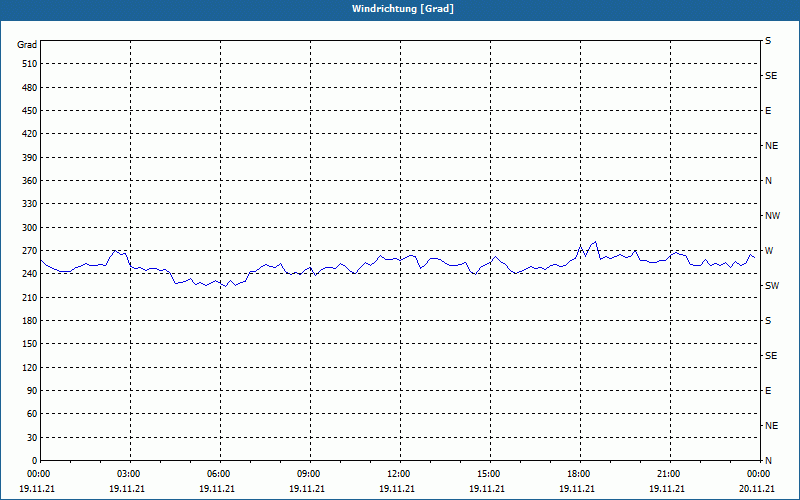This screenshot has height=500, width=800.
Task: Select the E compass label at 90 gridline
Action: tap(768, 391)
